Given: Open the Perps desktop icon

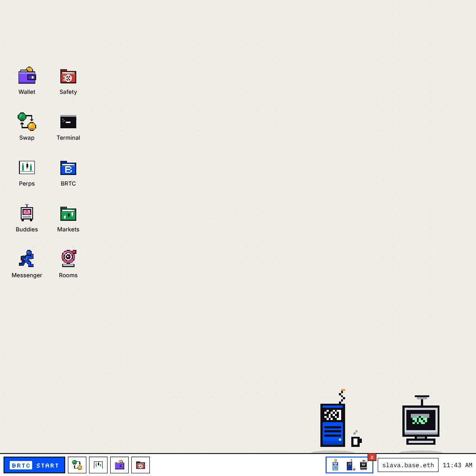Looking at the screenshot, I should click(27, 167).
